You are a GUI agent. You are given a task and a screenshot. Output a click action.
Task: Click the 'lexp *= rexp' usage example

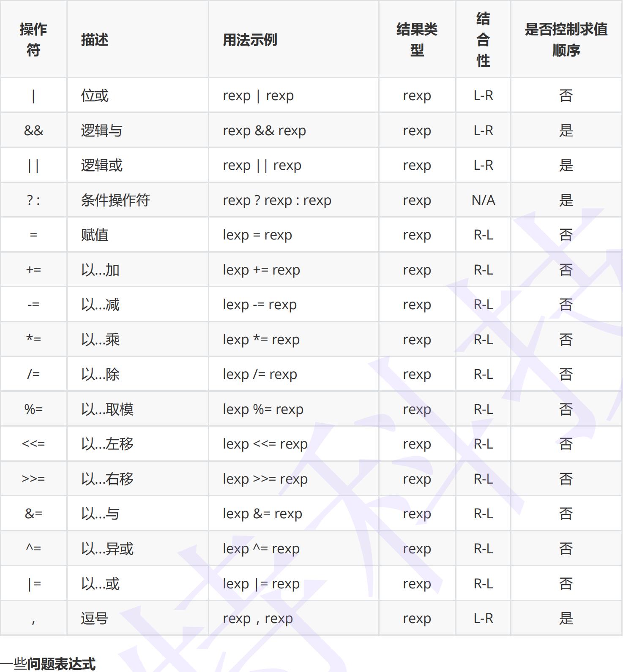pyautogui.click(x=261, y=340)
